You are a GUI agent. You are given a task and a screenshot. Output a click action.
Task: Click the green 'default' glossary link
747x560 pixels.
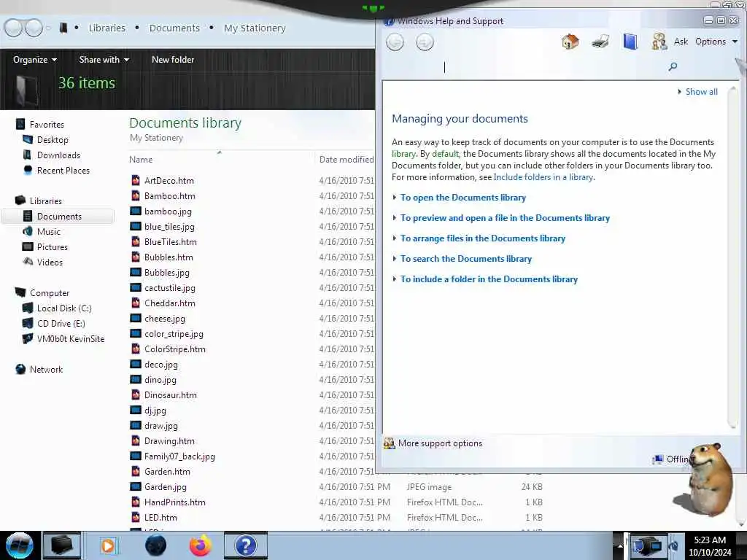coord(445,154)
